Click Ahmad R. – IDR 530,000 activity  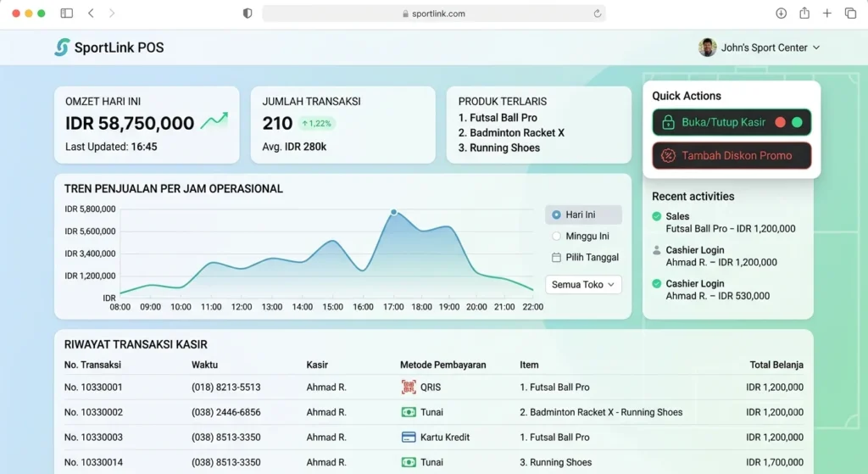click(717, 296)
